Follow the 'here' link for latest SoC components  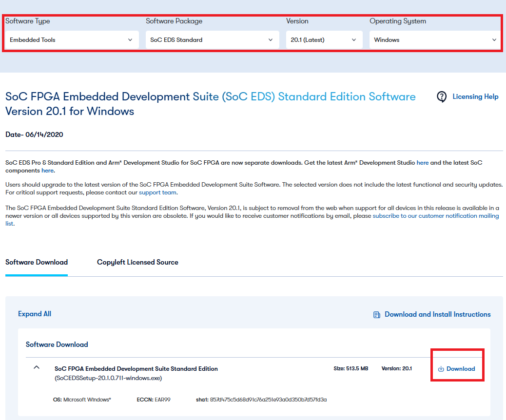[47, 171]
